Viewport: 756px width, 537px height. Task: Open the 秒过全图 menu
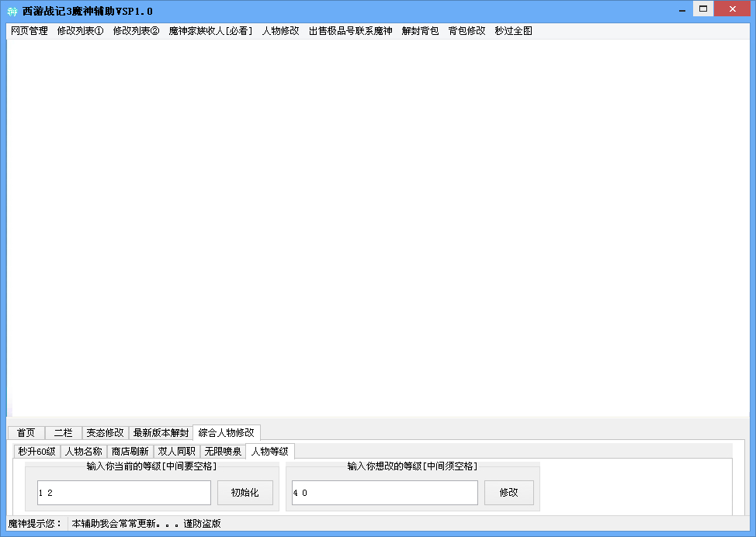pyautogui.click(x=514, y=31)
